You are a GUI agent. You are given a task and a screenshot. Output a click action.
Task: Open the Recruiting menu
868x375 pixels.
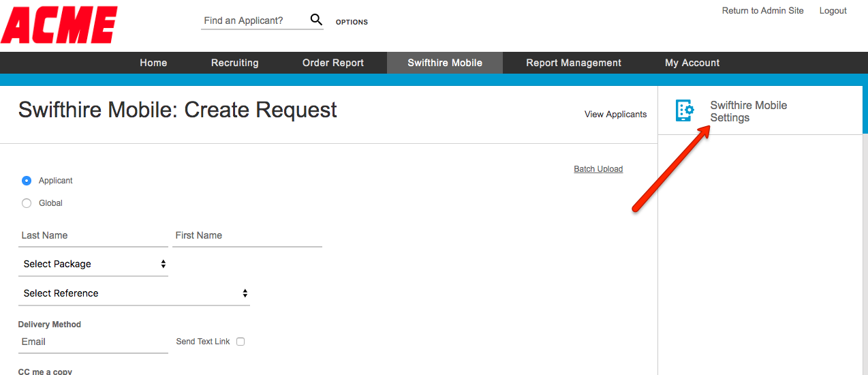pos(235,63)
